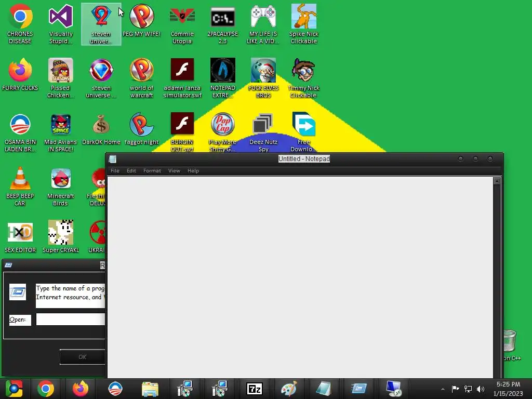The height and width of the screenshot is (399, 532).
Task: Click inside the Notepad text area
Action: pyautogui.click(x=300, y=277)
